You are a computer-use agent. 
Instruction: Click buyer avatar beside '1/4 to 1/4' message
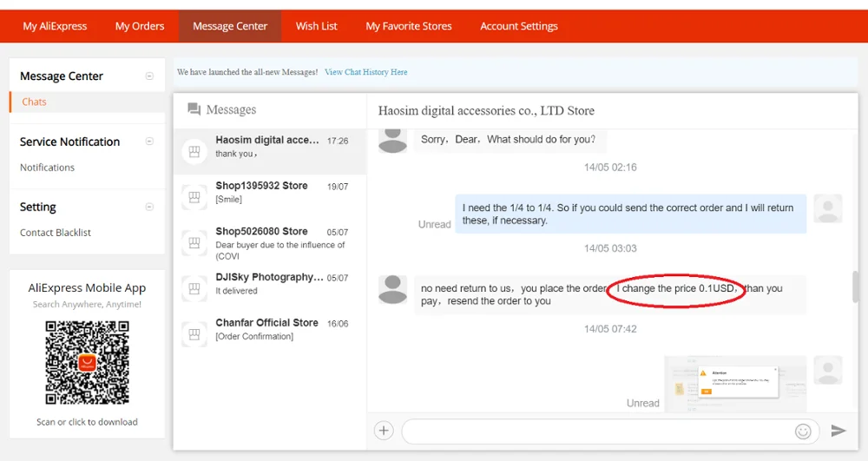coord(828,208)
